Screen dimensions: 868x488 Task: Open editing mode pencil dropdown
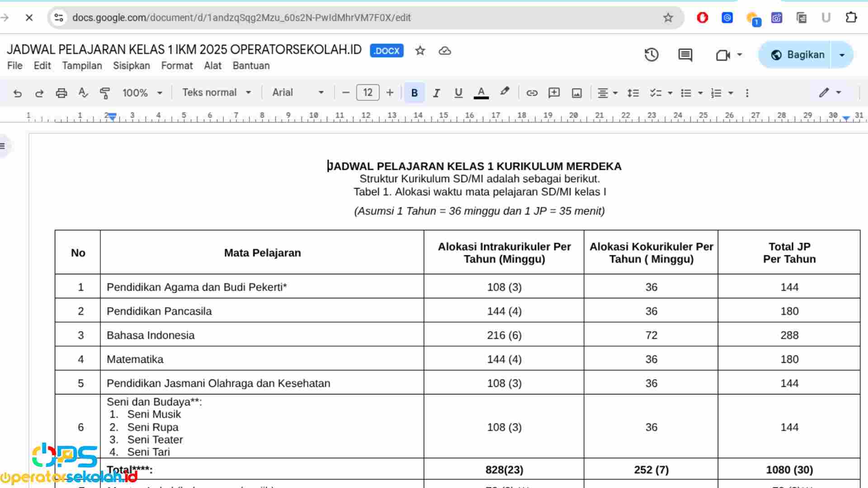click(x=830, y=93)
